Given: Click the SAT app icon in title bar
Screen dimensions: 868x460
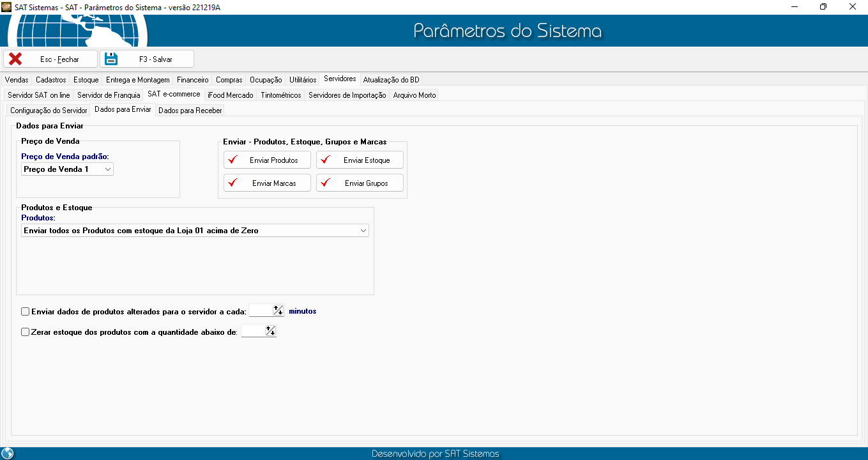Looking at the screenshot, I should (x=7, y=6).
